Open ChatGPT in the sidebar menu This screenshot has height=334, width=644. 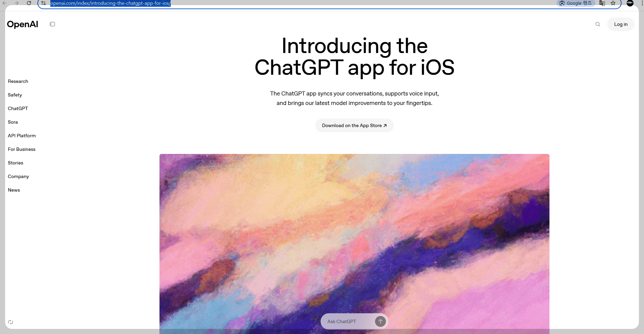pos(18,108)
